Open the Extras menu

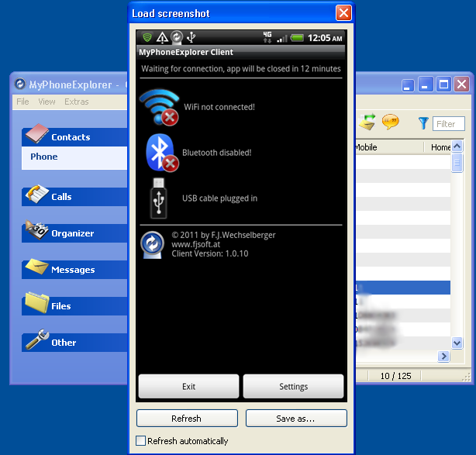tap(76, 102)
